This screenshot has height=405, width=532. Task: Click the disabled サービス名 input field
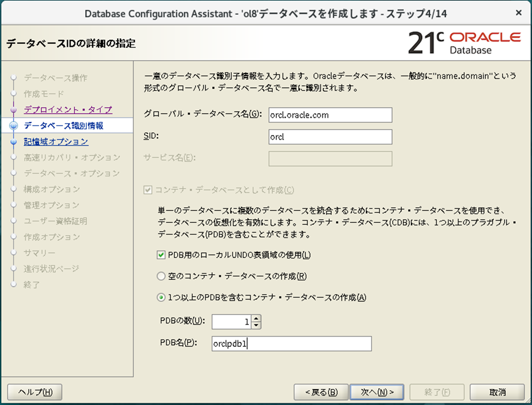coord(330,159)
